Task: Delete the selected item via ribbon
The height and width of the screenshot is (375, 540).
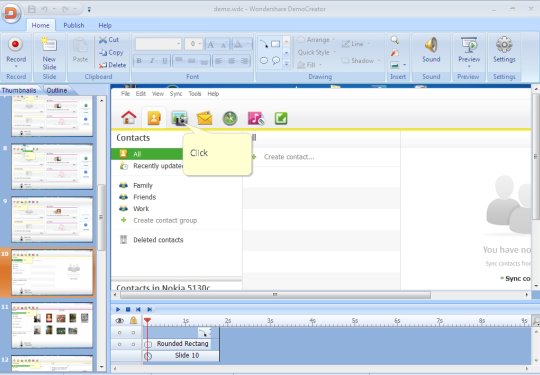Action: click(112, 65)
